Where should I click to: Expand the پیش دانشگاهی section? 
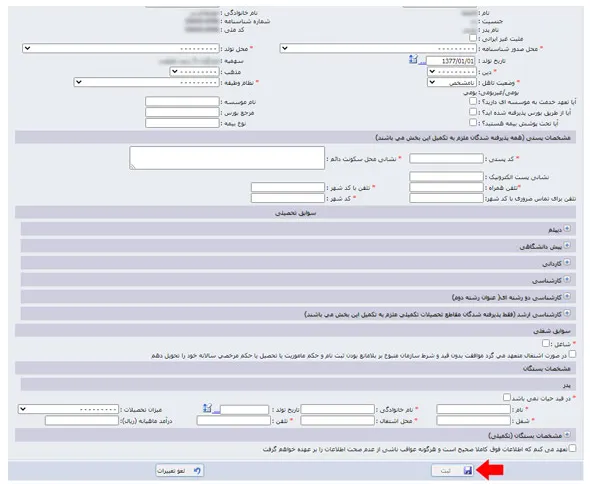[x=567, y=245]
